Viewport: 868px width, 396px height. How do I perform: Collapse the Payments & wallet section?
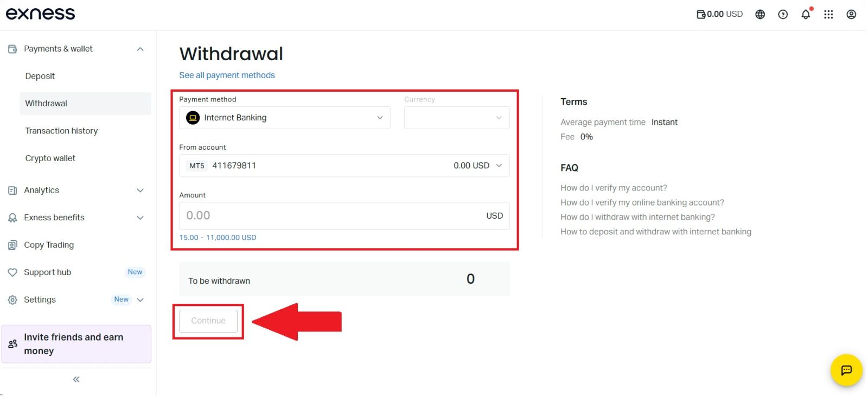[140, 49]
